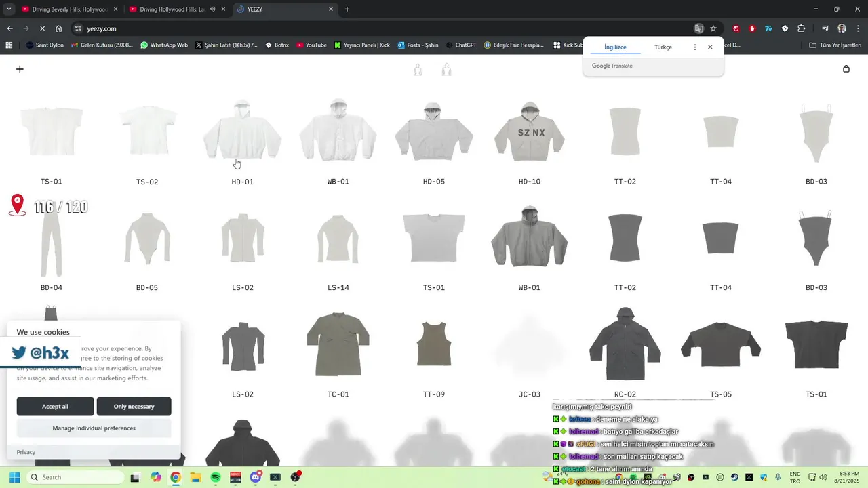Select the BD-05 product label
Viewport: 868px width, 488px height.
147,288
